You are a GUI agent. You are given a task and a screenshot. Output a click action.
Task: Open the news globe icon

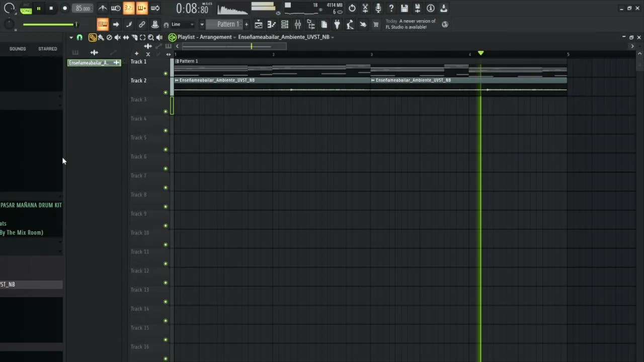click(445, 24)
